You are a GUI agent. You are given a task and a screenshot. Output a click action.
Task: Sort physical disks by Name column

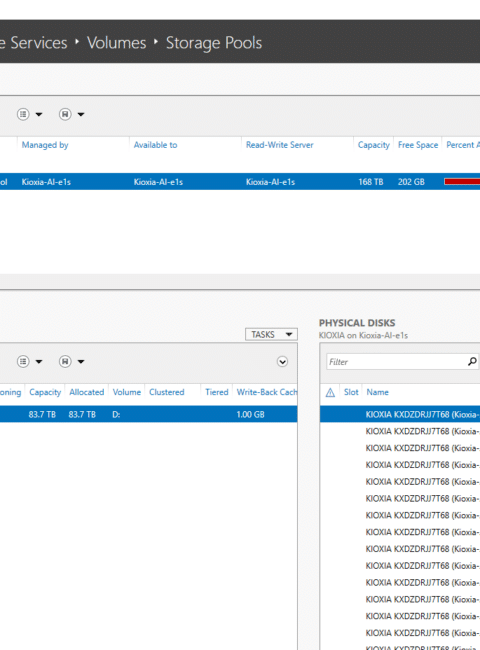(378, 392)
